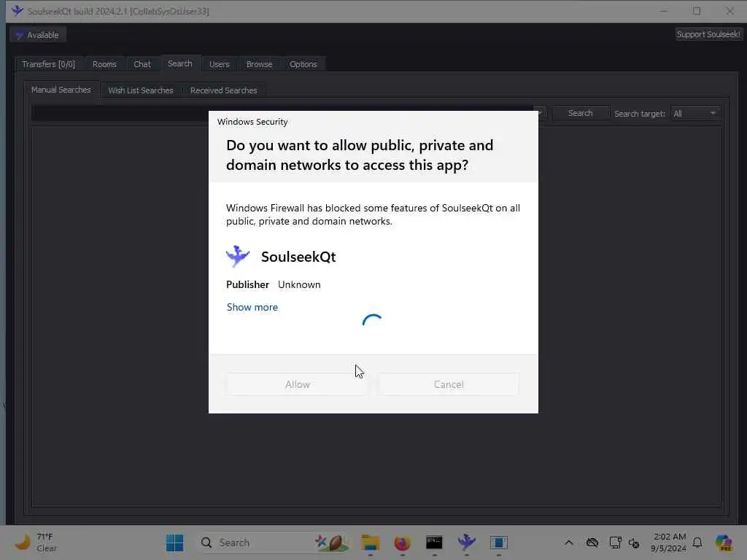Open the search history dropdown arrow

541,113
